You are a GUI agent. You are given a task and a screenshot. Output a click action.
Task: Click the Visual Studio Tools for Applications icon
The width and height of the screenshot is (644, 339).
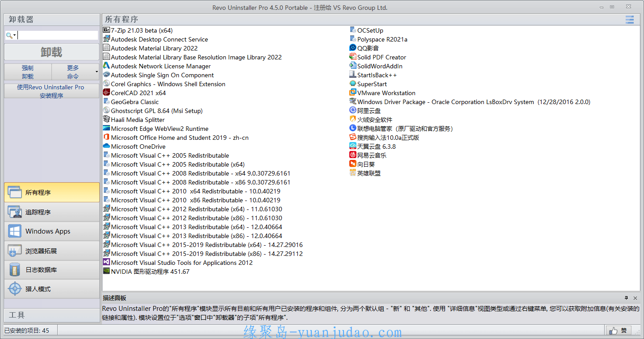[106, 262]
